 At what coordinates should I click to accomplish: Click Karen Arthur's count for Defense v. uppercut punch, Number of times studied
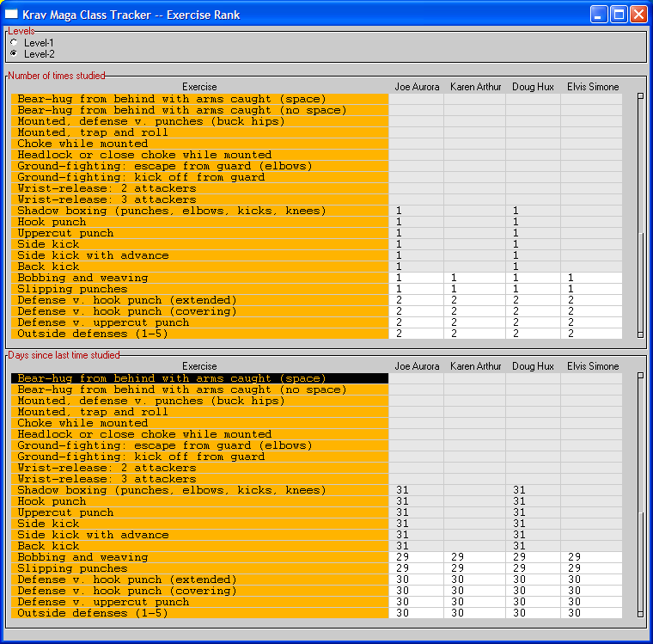475,322
